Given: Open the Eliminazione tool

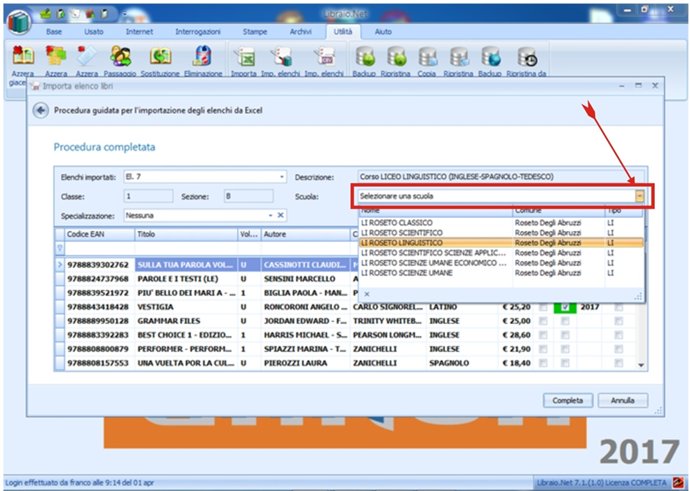Looking at the screenshot, I should pyautogui.click(x=203, y=56).
